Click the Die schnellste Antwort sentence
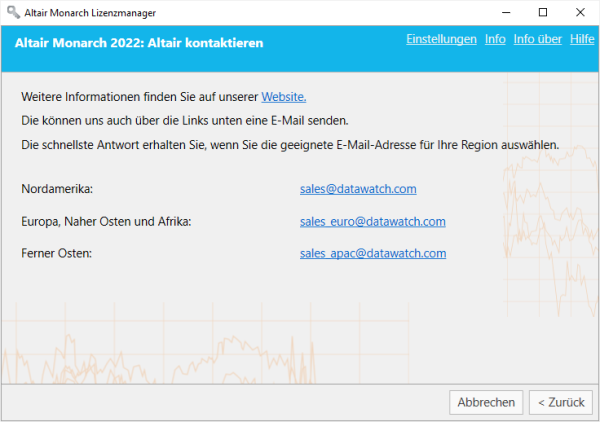The height and width of the screenshot is (422, 600). (290, 145)
